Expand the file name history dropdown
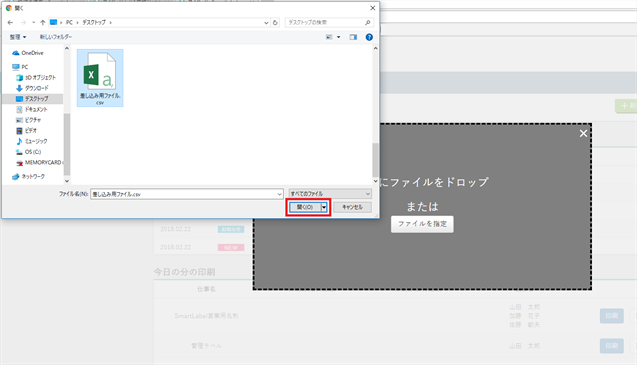 [279, 194]
